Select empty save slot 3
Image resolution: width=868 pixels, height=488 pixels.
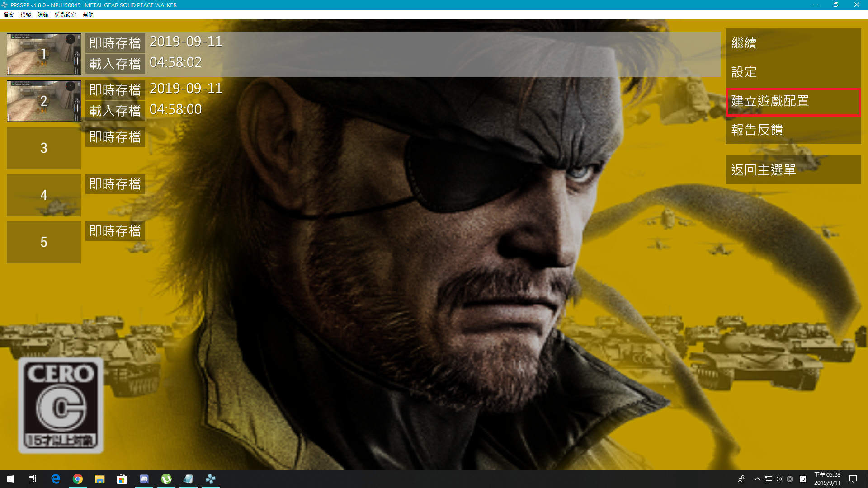click(44, 148)
